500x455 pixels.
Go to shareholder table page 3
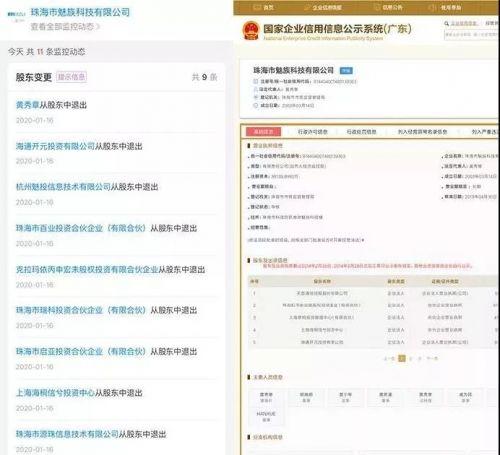(419, 359)
